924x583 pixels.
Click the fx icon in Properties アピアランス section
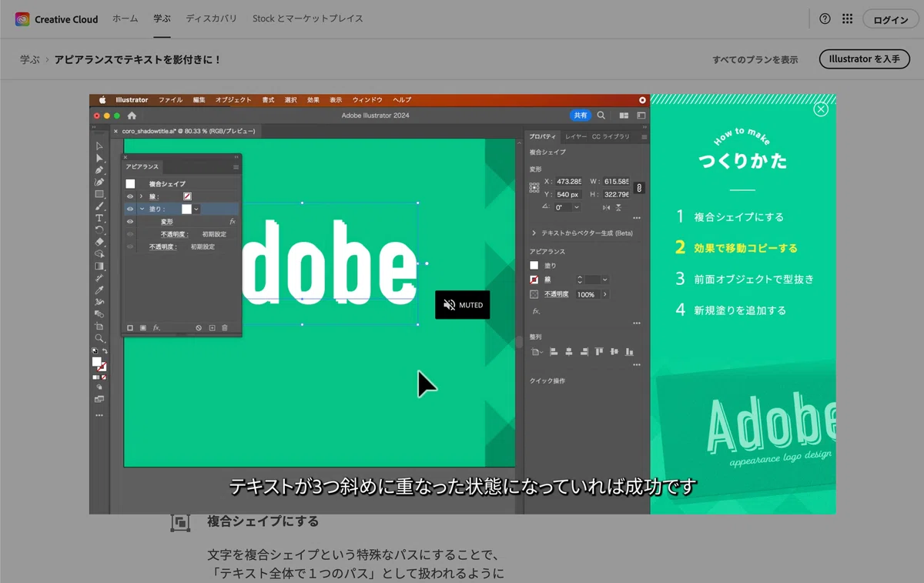point(535,311)
